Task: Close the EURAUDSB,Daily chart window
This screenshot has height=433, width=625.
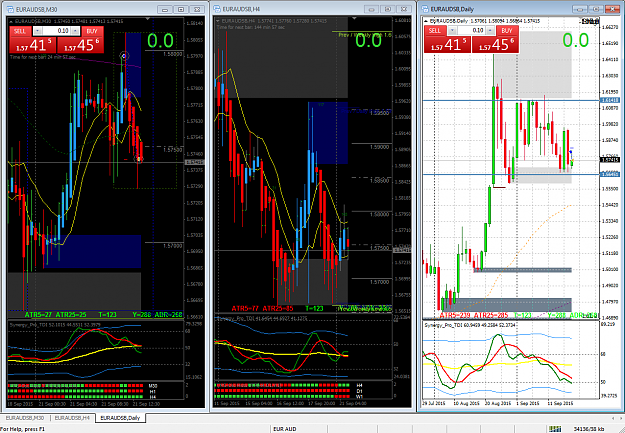Action: pos(612,9)
